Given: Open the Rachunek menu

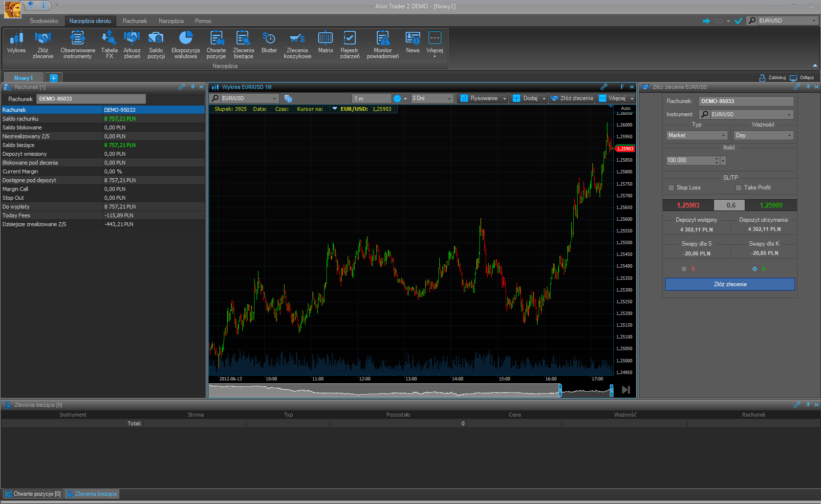Looking at the screenshot, I should 135,21.
